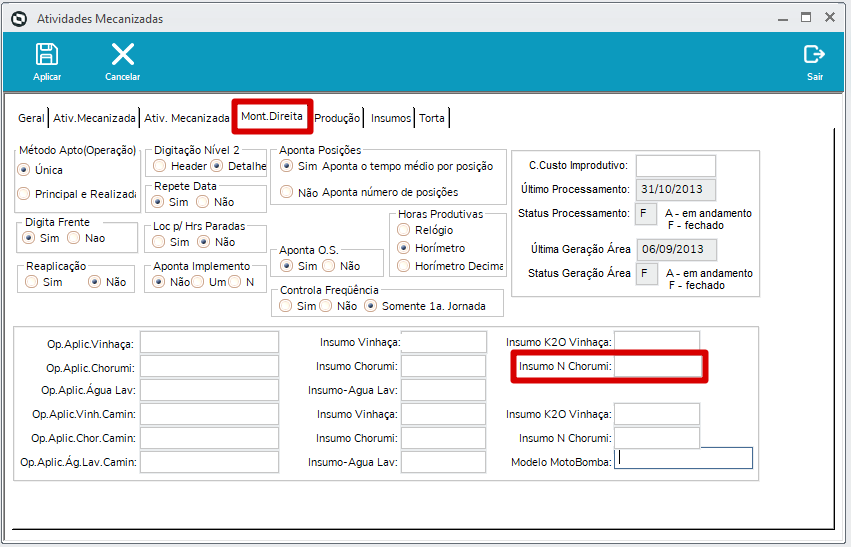Click the Sair exit icon

(814, 54)
